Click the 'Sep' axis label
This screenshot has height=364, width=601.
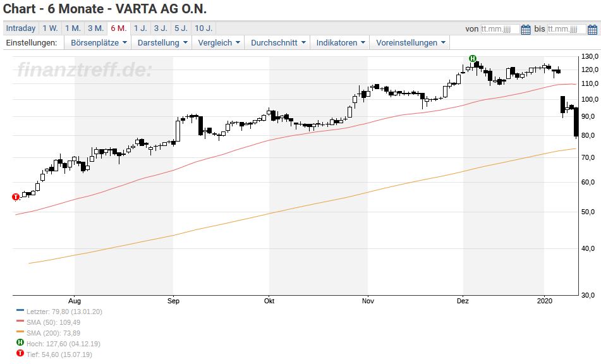[x=173, y=301]
